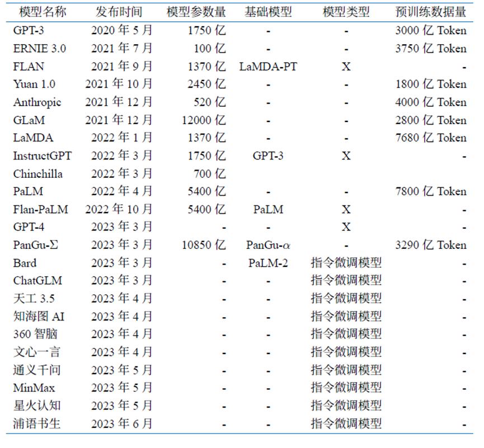Click Flan-PaLM's base model PaLM cell
Screen dimensions: 484x448
268,210
